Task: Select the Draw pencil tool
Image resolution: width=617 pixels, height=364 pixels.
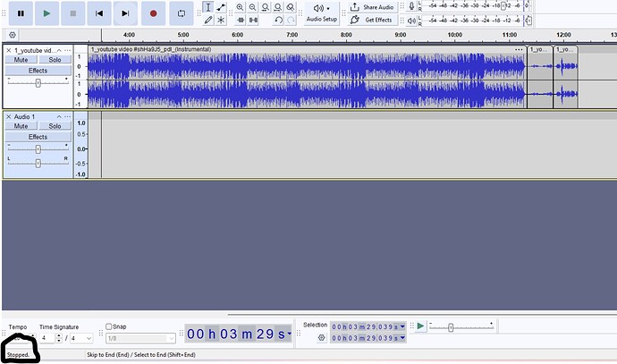Action: point(208,20)
